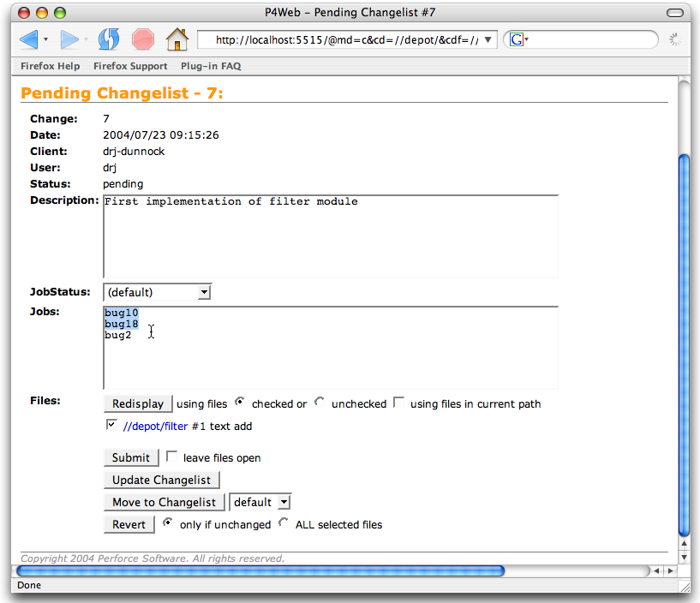Screen dimensions: 700x603
Task: Choose ALL selected files revert option
Action: 284,522
